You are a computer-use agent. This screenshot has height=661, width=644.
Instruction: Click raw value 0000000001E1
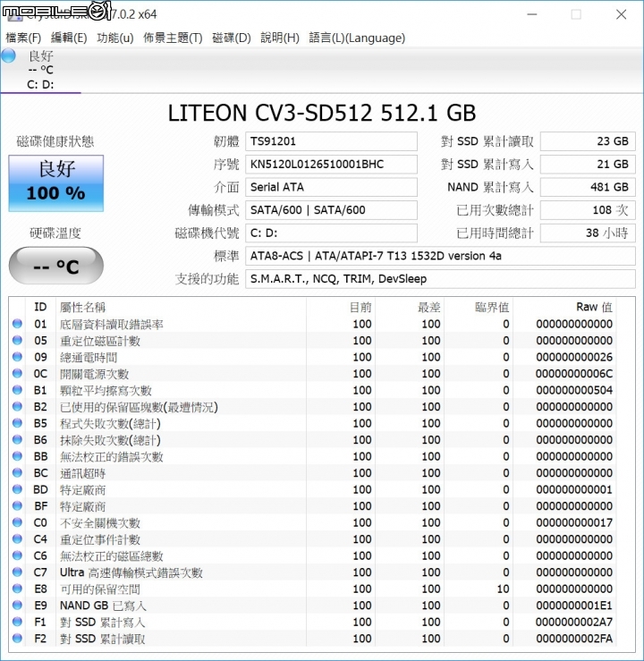[x=574, y=606]
